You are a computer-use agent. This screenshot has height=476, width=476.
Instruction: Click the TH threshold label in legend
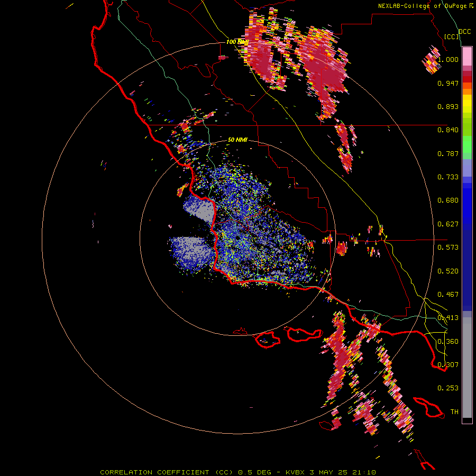pos(454,412)
